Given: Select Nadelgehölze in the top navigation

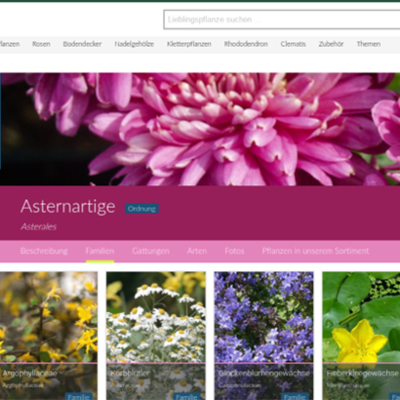Looking at the screenshot, I should (x=134, y=44).
